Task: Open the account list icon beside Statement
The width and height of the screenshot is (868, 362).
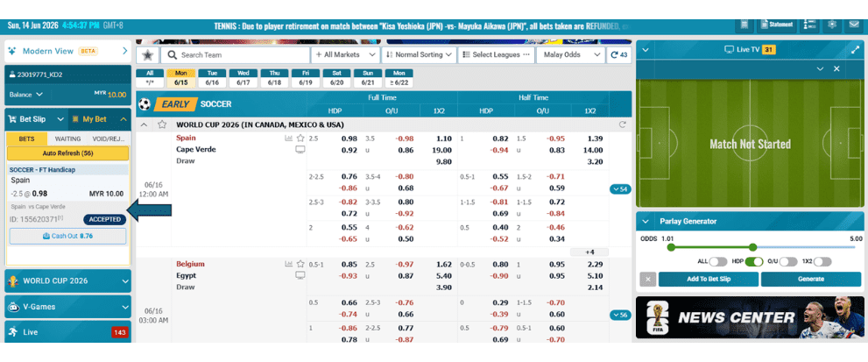Action: [809, 25]
